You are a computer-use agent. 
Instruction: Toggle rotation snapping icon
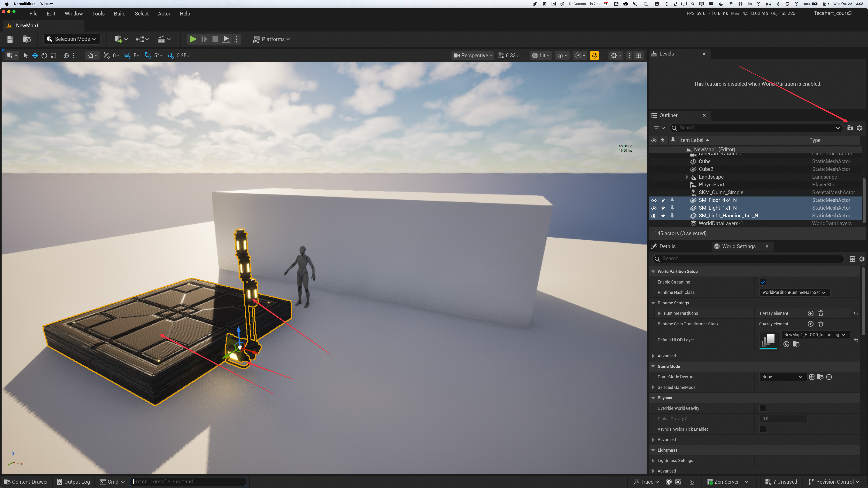coord(148,56)
